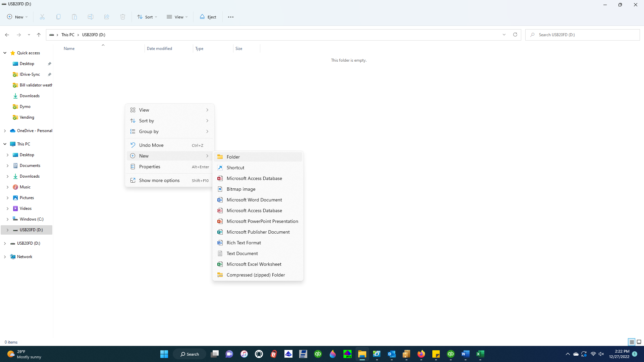Select Documents under This PC

tap(30, 166)
